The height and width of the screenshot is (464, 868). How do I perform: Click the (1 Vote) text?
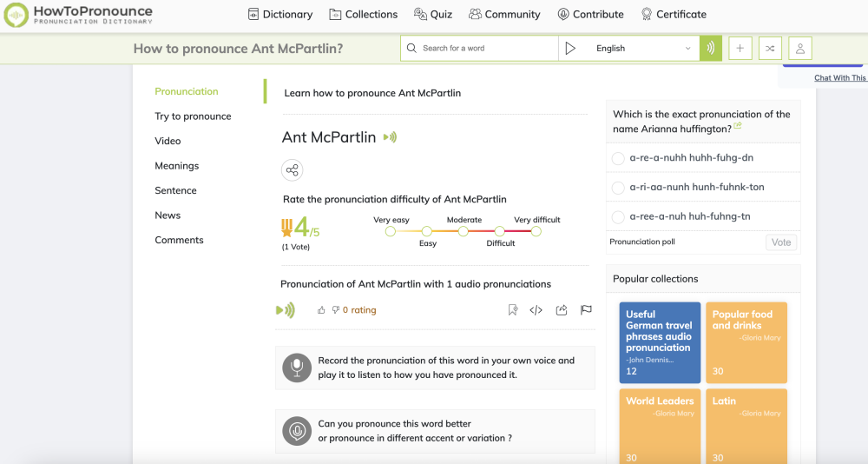296,247
